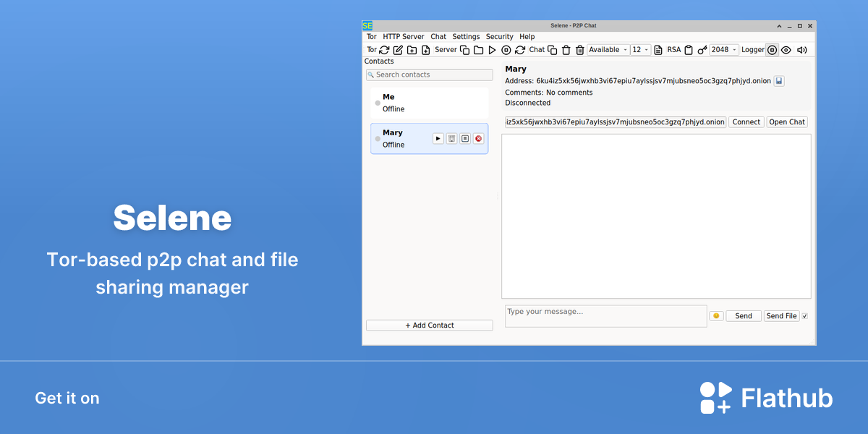Click the Search contacts field
Screen dimensions: 868x434
coord(430,75)
